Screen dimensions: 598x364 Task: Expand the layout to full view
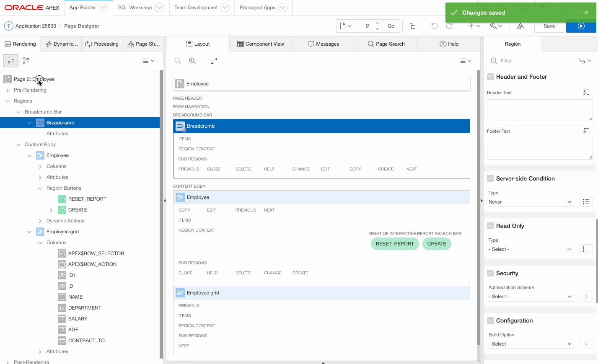pyautogui.click(x=214, y=61)
